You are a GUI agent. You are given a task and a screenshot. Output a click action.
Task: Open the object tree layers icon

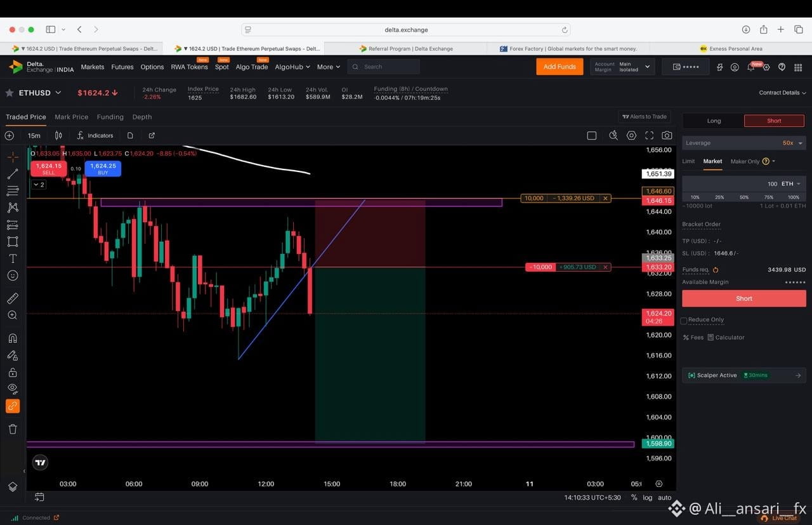tap(13, 487)
